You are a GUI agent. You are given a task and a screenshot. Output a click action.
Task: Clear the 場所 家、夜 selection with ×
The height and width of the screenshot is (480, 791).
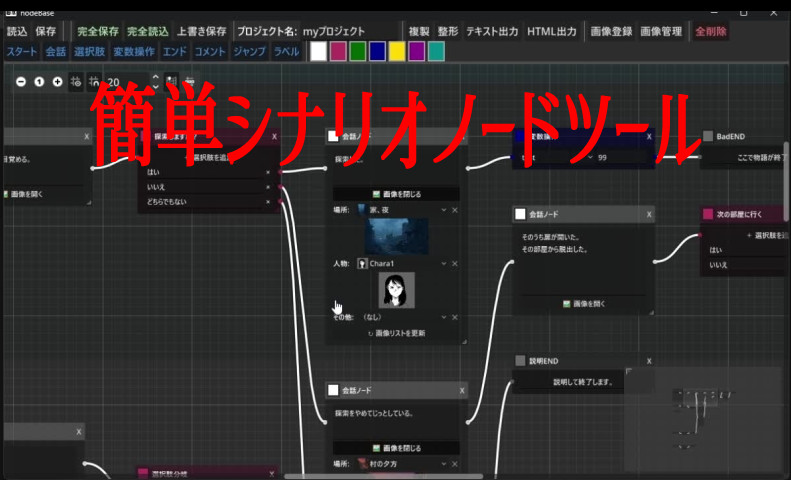coord(455,210)
